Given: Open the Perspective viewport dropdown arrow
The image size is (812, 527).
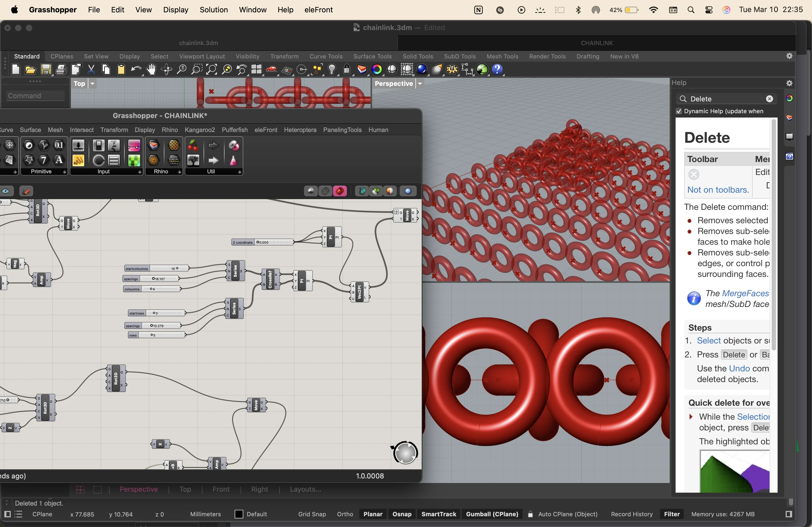Looking at the screenshot, I should coord(420,83).
